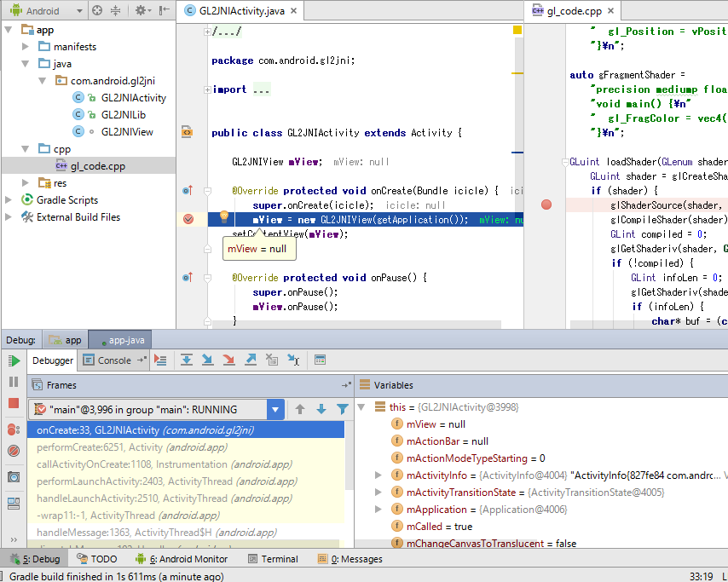Screen dimensions: 728x582
Task: Expand the manifests folder
Action: coord(26,46)
